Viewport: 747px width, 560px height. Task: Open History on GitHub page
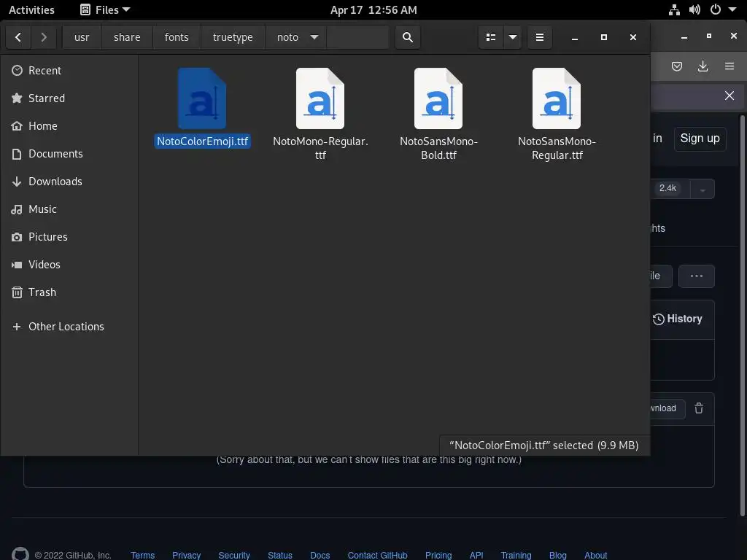[678, 319]
